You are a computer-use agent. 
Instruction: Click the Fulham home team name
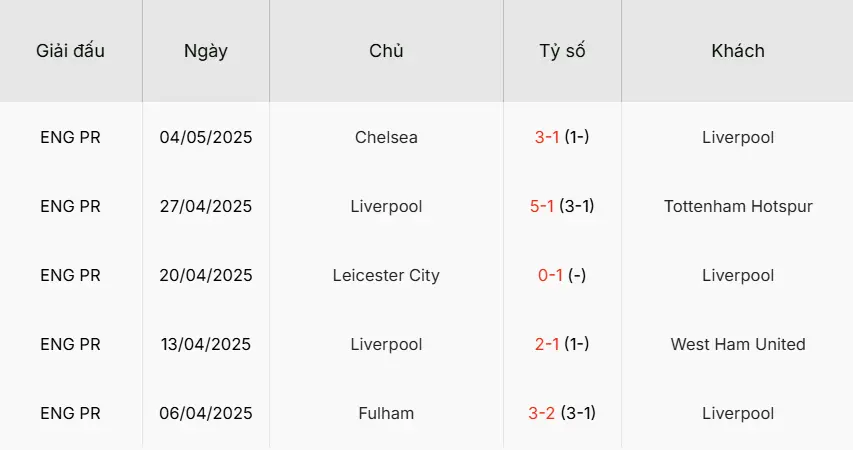pos(386,413)
